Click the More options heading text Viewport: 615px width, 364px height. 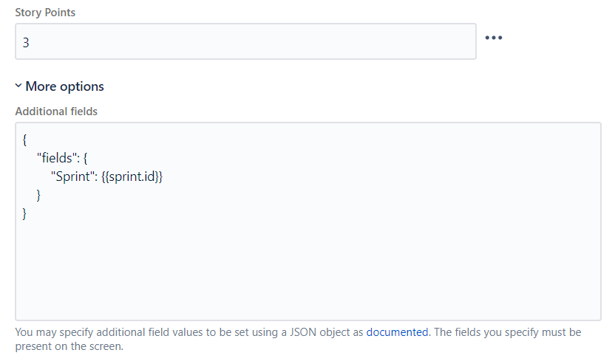pyautogui.click(x=65, y=86)
